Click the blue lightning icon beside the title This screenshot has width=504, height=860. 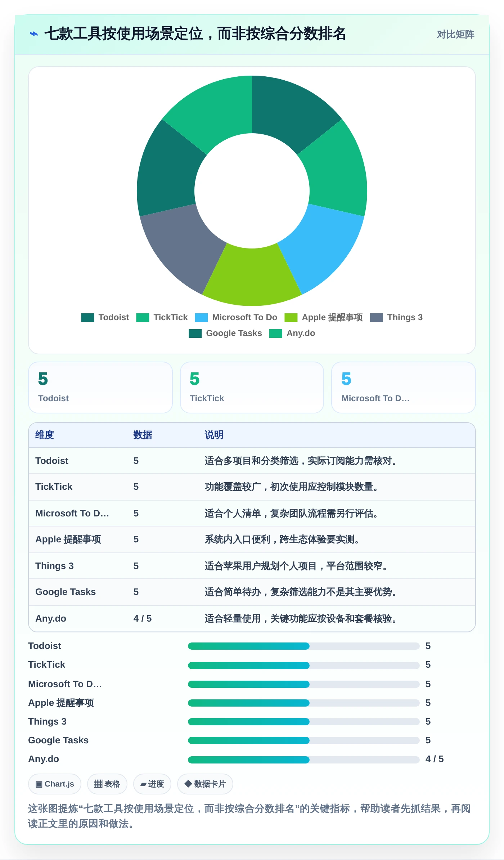tap(33, 34)
